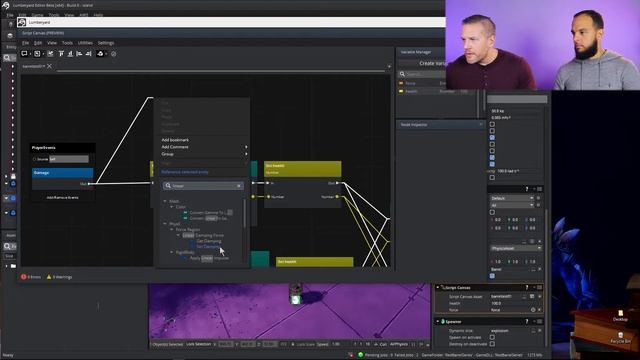Toggle Spawn on activate checkbox

492,338
